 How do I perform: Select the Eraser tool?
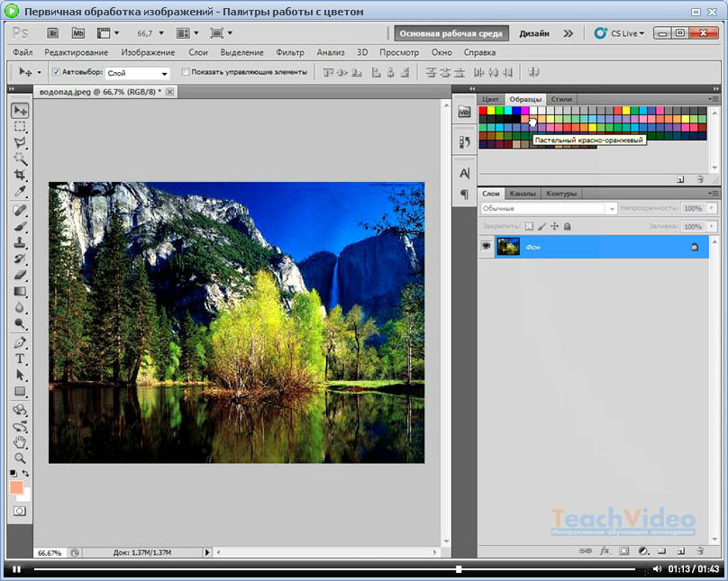(20, 275)
